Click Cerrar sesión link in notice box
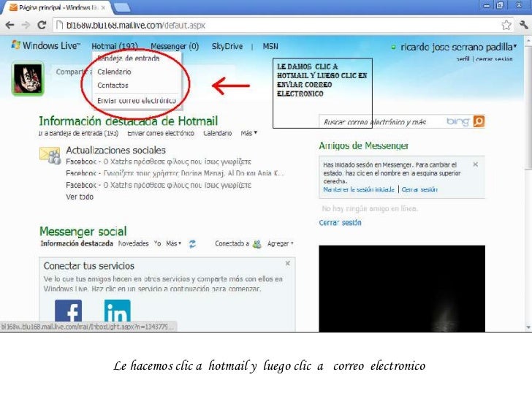 point(419,189)
